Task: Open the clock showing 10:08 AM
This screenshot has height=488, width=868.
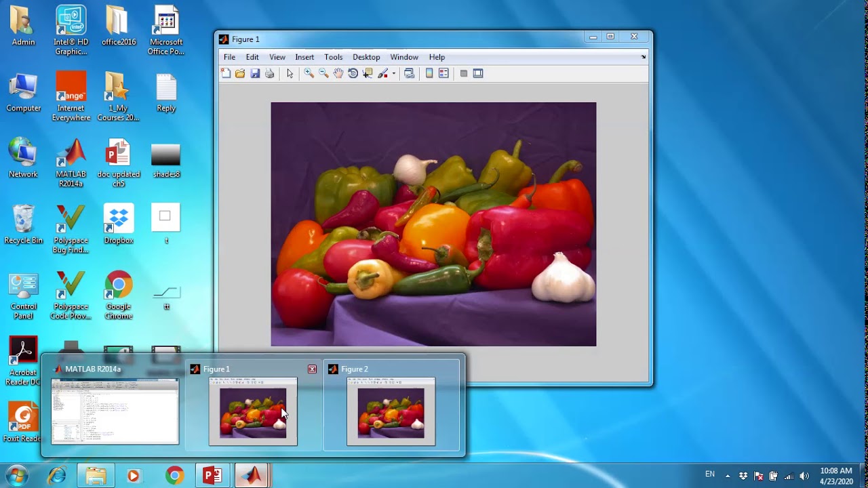Action: coord(836,476)
